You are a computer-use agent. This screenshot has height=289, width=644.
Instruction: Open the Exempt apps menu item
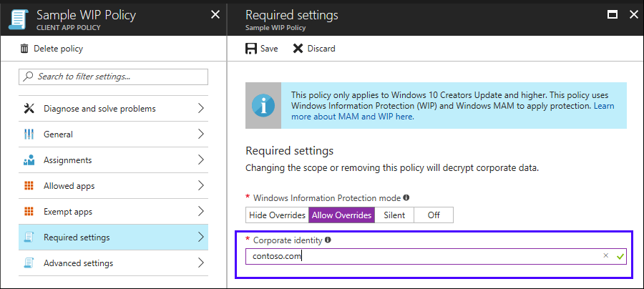click(68, 212)
